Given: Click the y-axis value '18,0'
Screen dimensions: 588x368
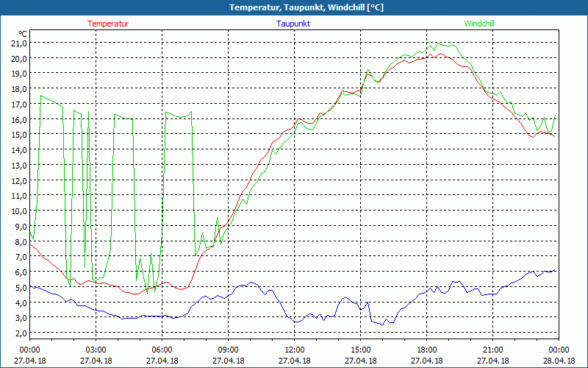Looking at the screenshot, I should click(x=20, y=89).
